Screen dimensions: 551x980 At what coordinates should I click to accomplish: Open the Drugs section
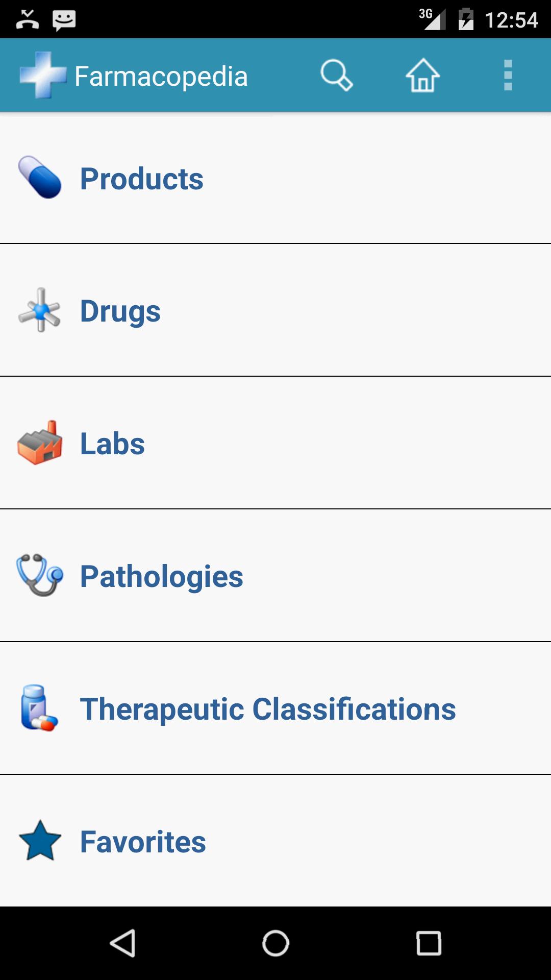tap(204, 310)
